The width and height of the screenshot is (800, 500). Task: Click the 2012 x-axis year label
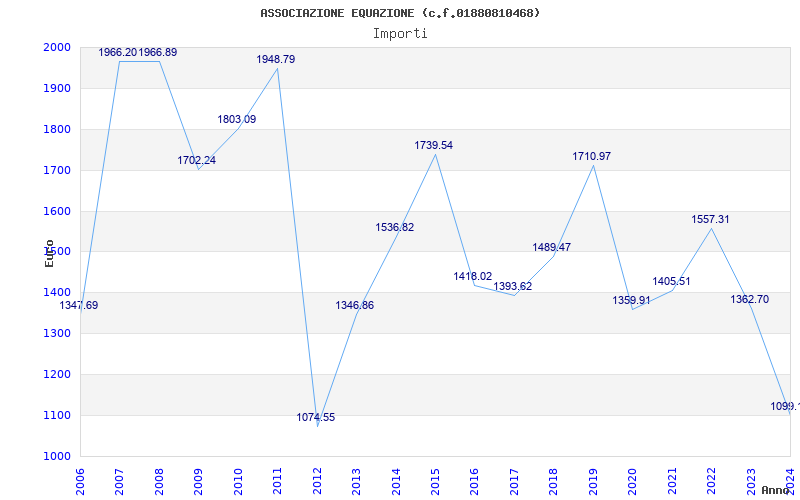point(317,481)
